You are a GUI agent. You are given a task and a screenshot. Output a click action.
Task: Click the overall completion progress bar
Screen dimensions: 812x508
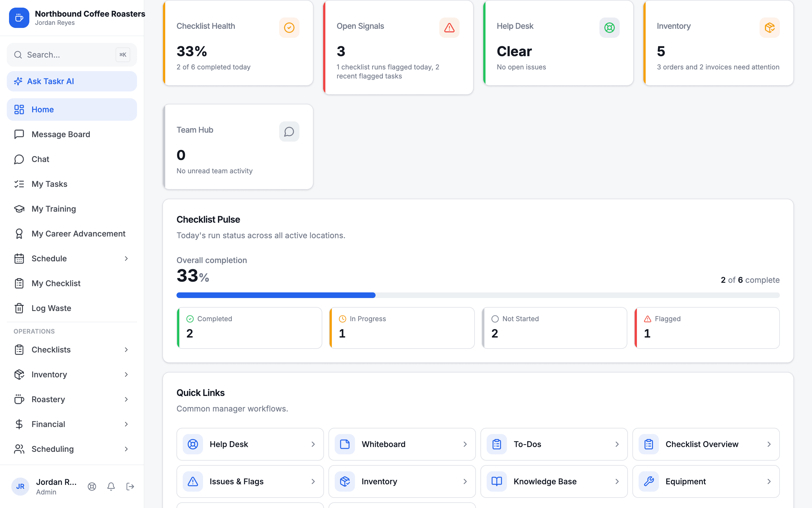click(478, 295)
